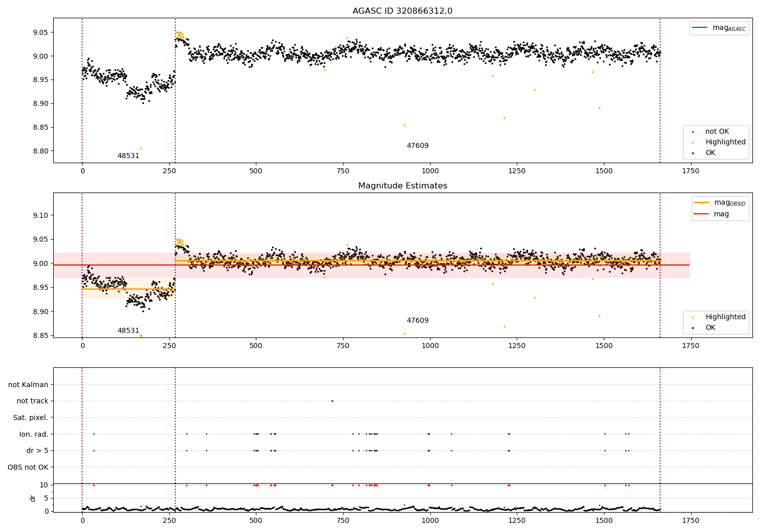The image size is (760, 532).
Task: Click the "10" tick on the dr axis
Action: (44, 485)
